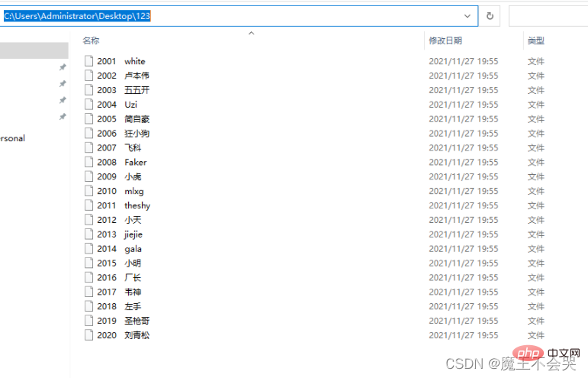Sort by the 类型 column header
This screenshot has height=378, width=588.
[x=536, y=40]
